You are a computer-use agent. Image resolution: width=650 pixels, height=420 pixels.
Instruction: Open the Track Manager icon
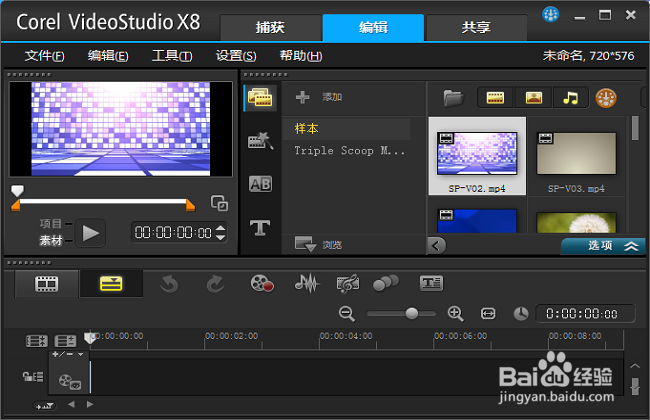pyautogui.click(x=65, y=341)
